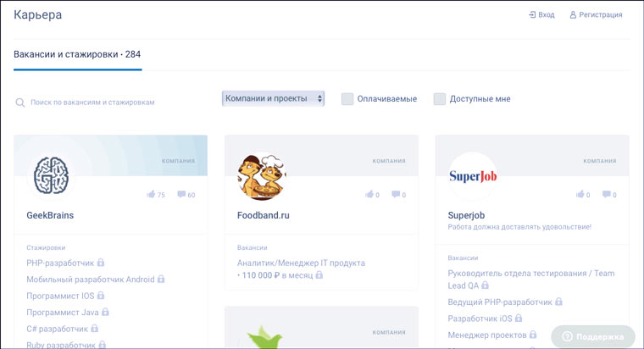Screen dimensions: 644x349
Task: Click the Регистрация link
Action: (x=601, y=14)
